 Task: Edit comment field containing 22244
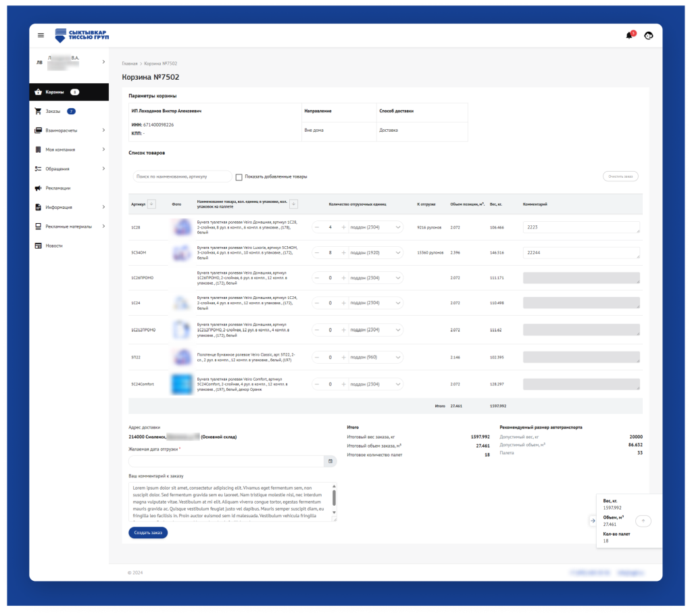tap(581, 253)
